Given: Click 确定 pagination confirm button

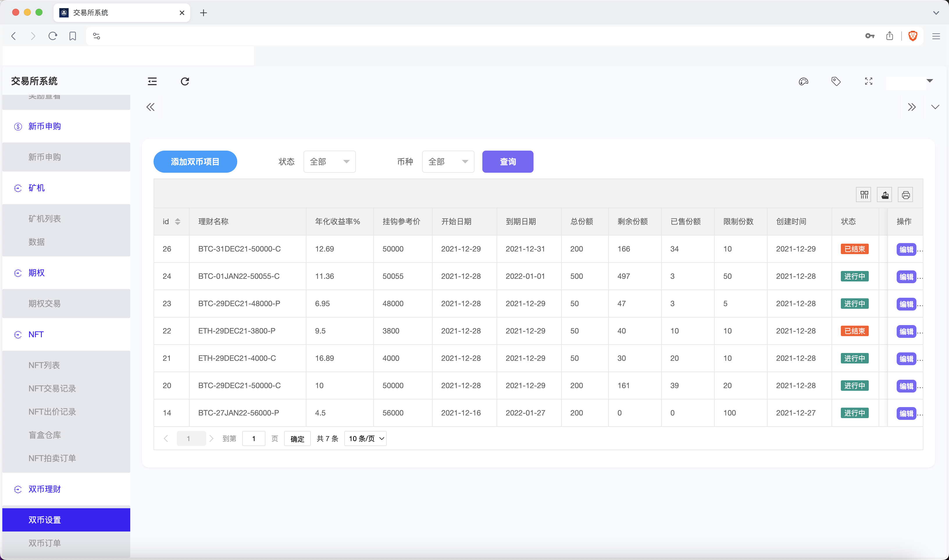Looking at the screenshot, I should pos(297,438).
